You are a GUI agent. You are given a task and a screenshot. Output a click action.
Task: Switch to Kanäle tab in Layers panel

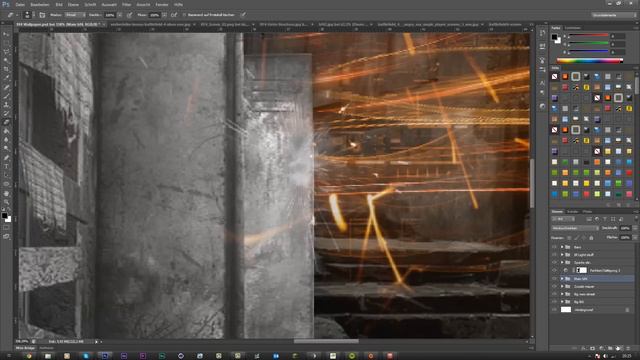pyautogui.click(x=573, y=211)
